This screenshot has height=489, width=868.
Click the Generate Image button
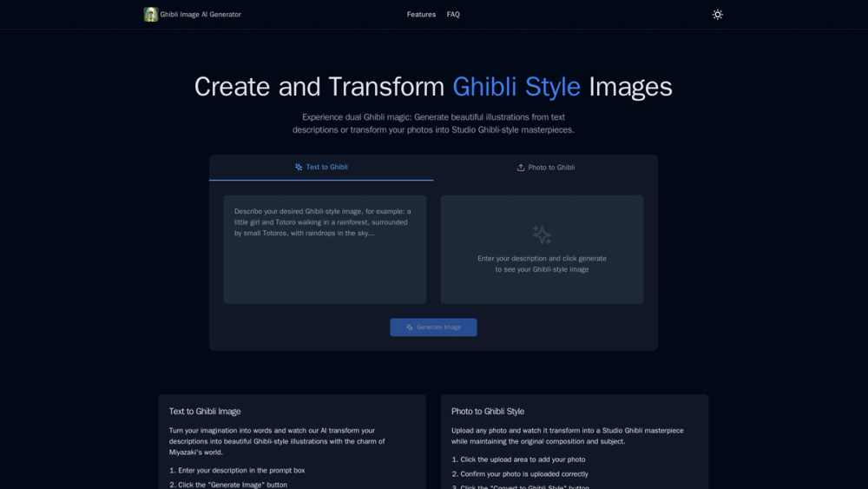[433, 327]
